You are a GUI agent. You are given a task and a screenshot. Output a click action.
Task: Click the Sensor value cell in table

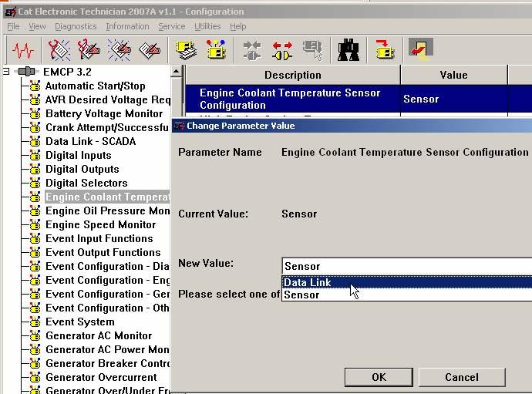coord(454,99)
